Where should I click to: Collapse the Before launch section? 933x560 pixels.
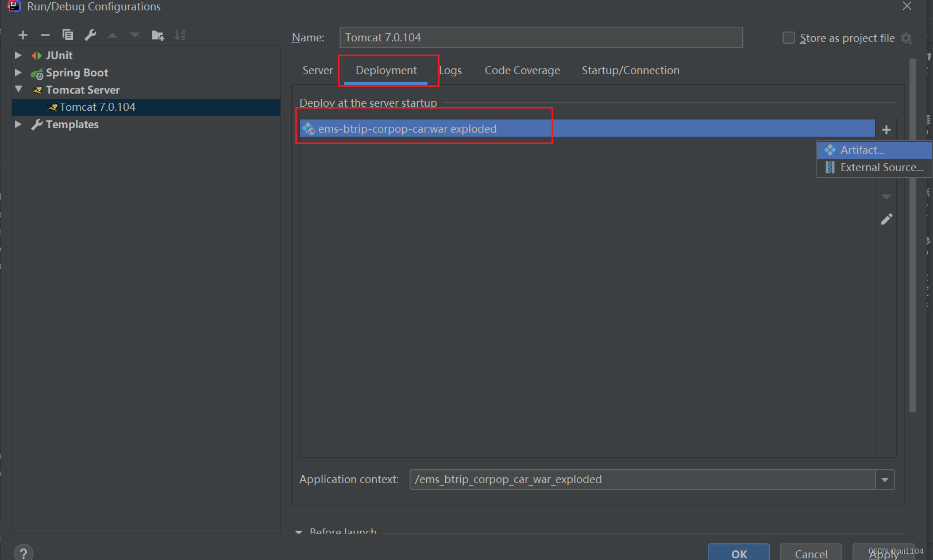(299, 532)
